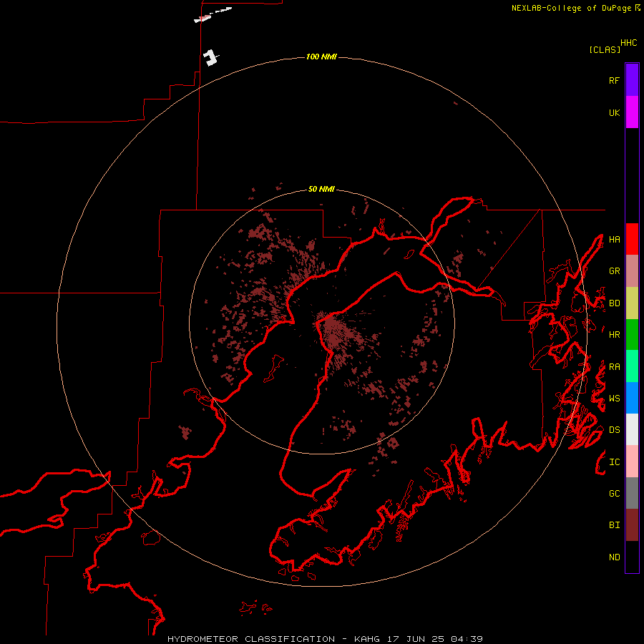
Task: Click the DS white legend swatch
Action: 632,429
